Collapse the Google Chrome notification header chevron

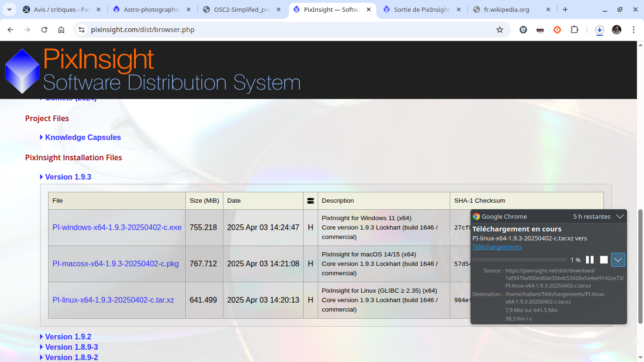coord(620,216)
